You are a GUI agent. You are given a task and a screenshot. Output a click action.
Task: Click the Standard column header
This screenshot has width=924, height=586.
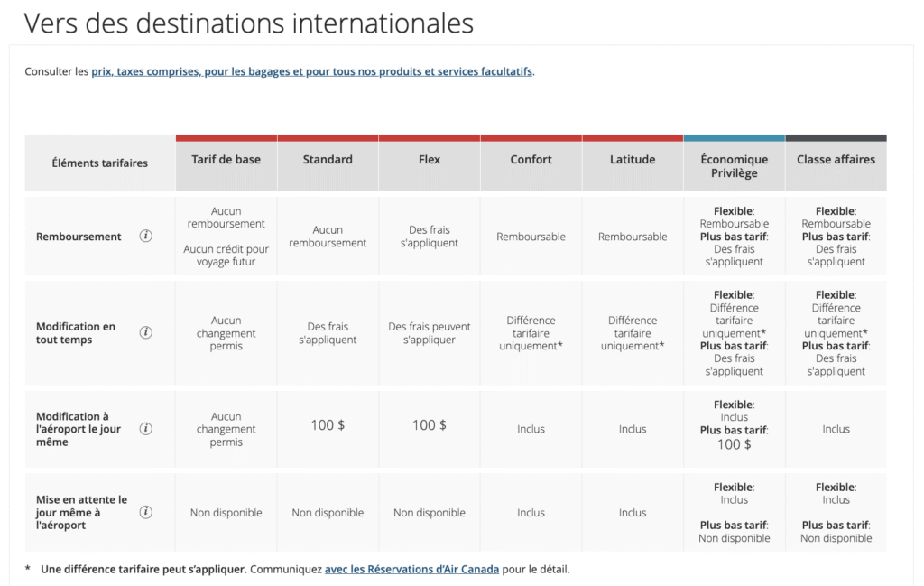pos(328,160)
